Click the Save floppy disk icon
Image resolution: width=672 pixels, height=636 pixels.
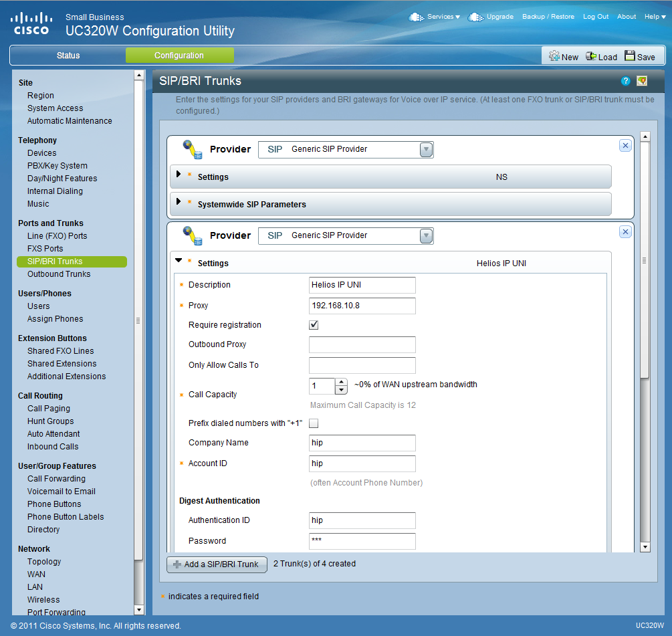630,57
